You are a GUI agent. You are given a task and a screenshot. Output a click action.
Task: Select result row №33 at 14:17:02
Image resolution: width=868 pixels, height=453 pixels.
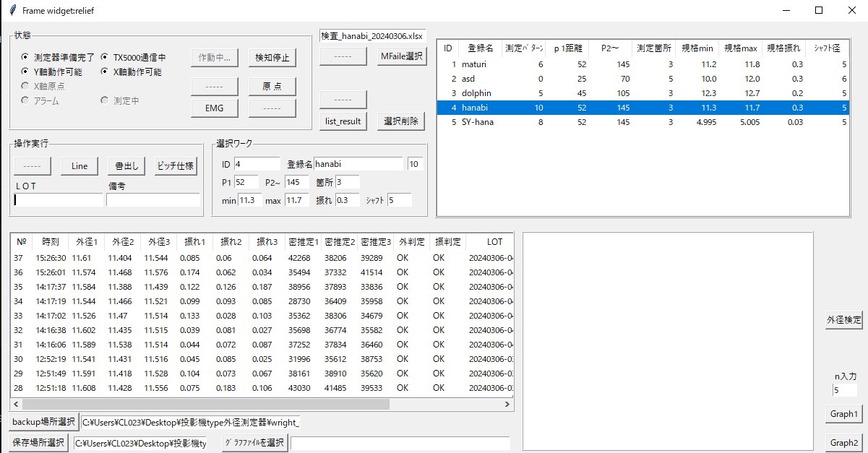point(262,316)
